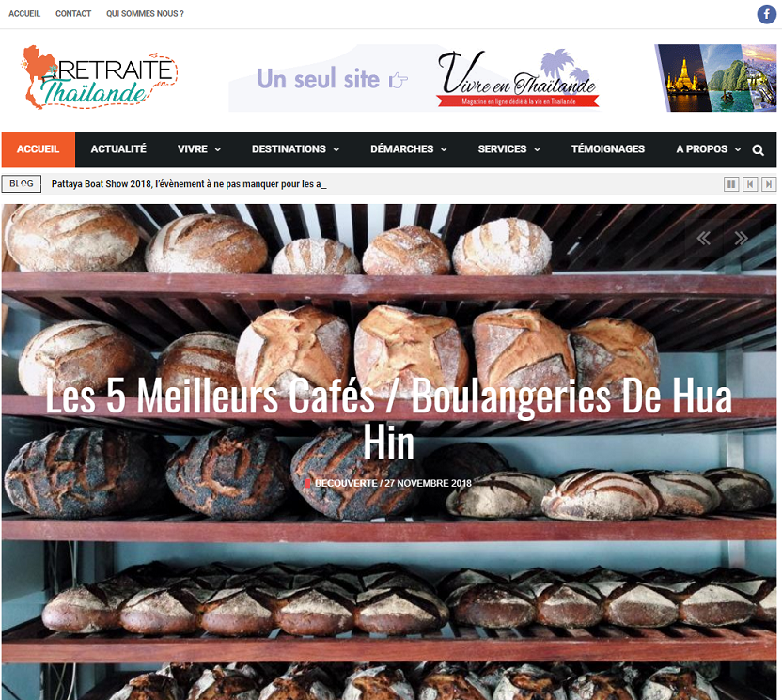
Task: Click the Retraite en Thaïlande logo
Action: [x=99, y=77]
